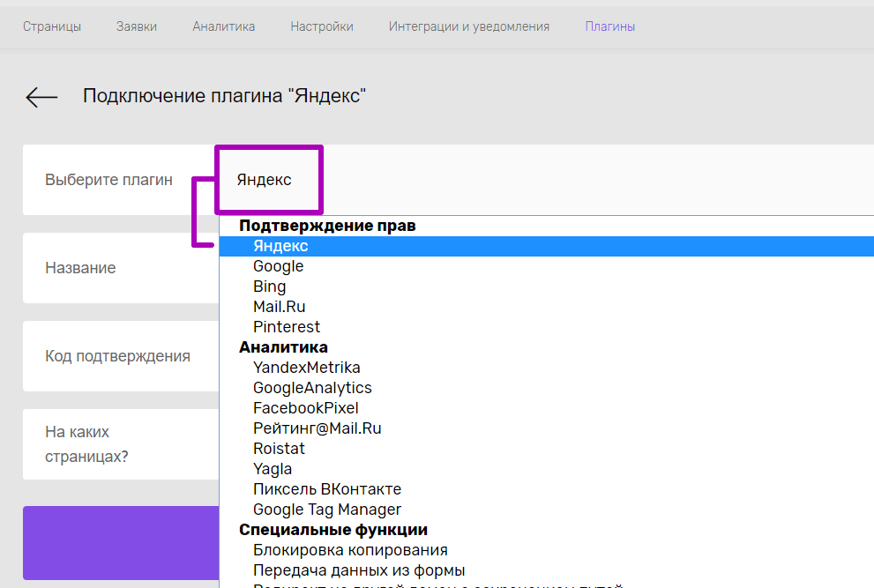This screenshot has width=874, height=588.
Task: Choose Yagla plugin option
Action: coord(546,469)
